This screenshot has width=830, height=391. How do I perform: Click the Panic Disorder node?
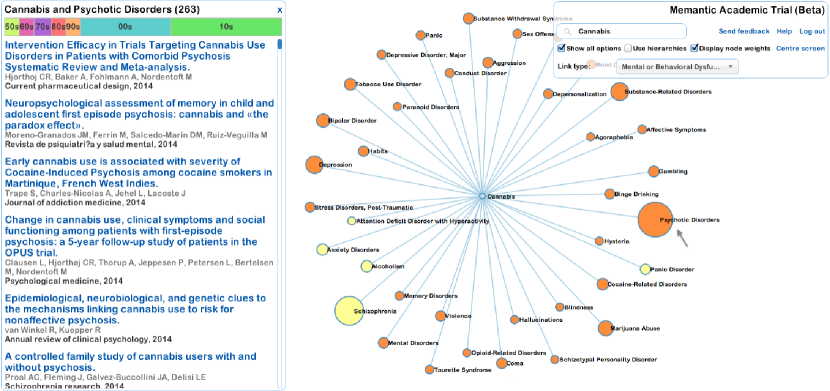point(645,269)
